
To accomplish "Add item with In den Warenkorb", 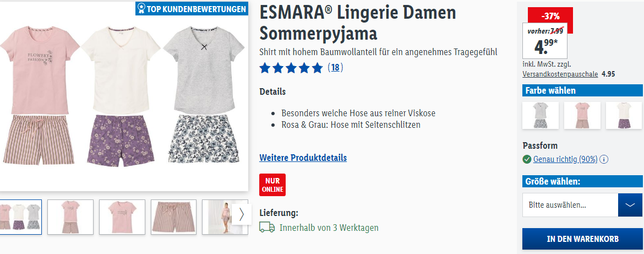I will point(582,239).
